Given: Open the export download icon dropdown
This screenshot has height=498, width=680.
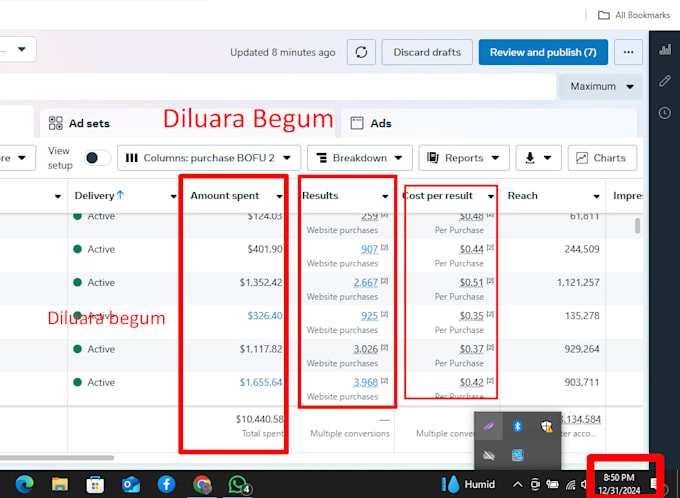Looking at the screenshot, I should 538,158.
